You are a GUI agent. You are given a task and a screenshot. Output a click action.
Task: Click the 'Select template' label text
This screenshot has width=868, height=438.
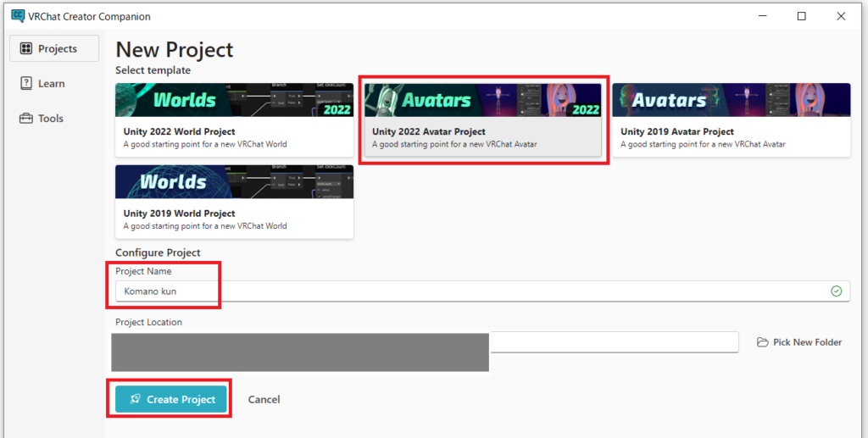point(153,70)
